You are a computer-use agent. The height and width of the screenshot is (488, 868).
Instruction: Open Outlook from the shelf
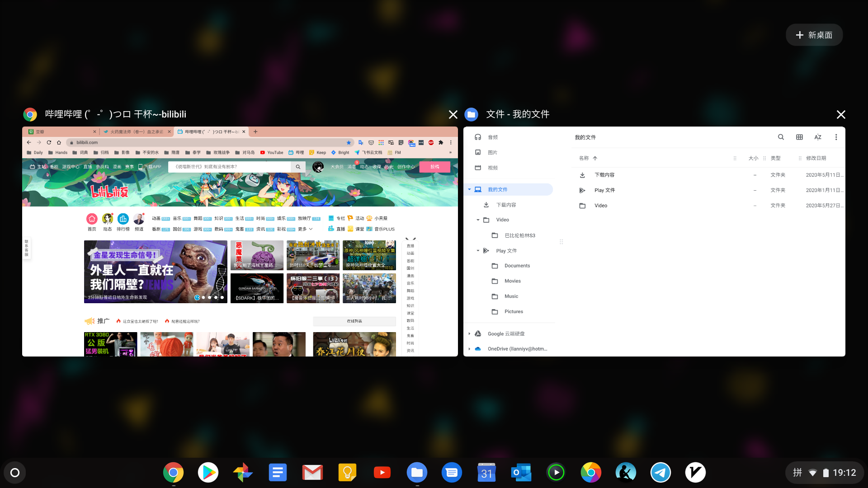[x=521, y=473]
